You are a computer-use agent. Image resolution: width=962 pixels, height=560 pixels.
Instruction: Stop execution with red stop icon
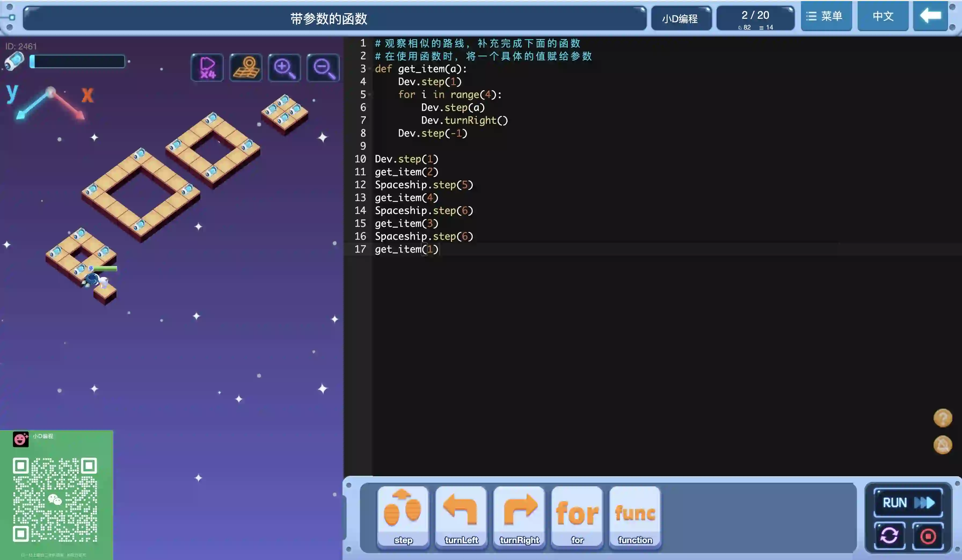coord(928,536)
